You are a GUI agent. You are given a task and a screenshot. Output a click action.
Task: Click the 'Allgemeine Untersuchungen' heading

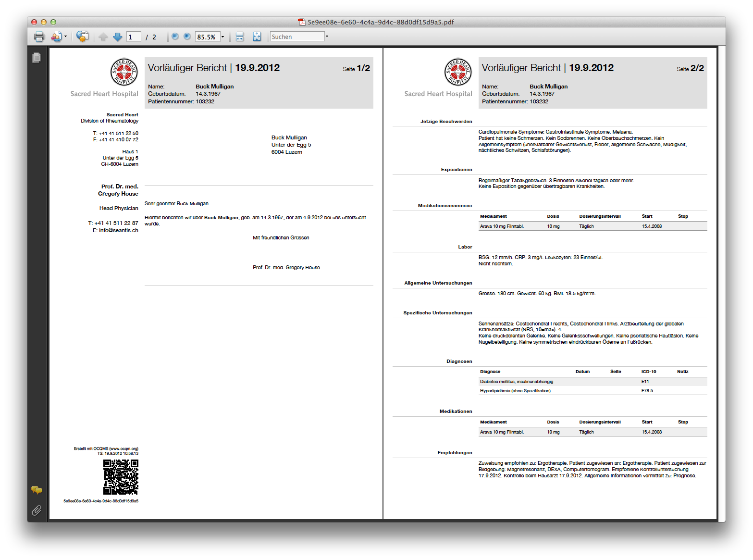tap(438, 283)
